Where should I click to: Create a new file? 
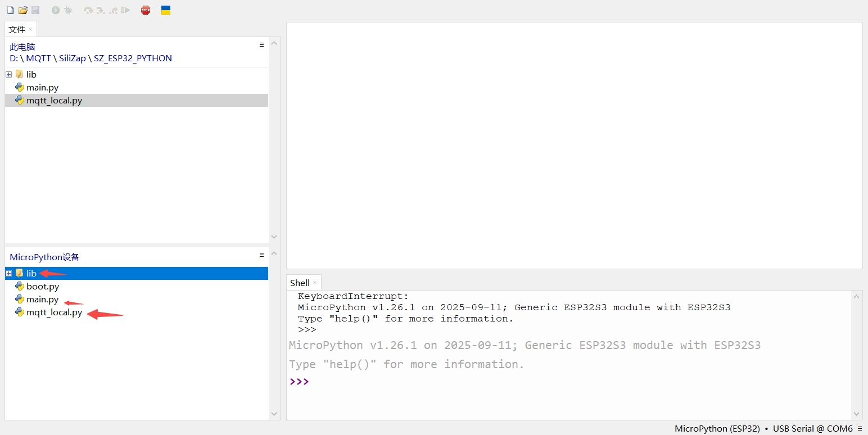coord(10,10)
